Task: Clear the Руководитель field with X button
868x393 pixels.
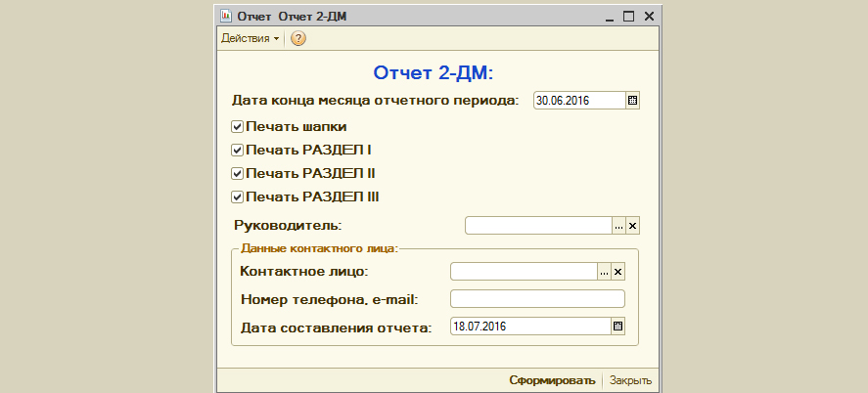Action: pyautogui.click(x=632, y=226)
